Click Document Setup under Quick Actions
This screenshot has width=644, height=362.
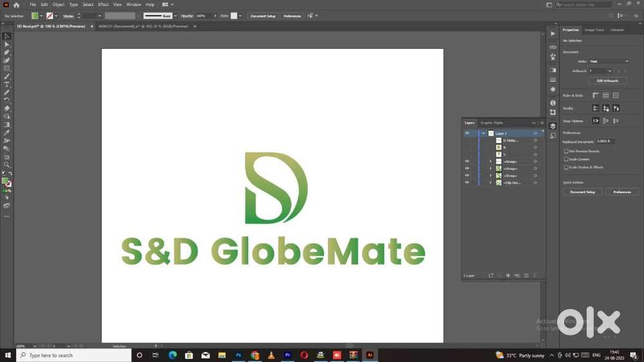tap(582, 192)
